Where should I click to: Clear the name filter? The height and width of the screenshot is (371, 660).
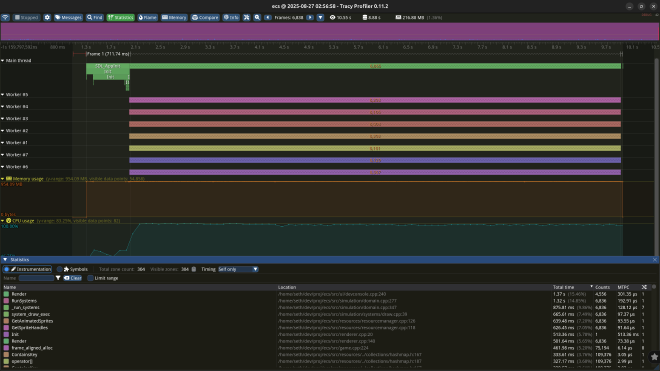[x=73, y=278]
